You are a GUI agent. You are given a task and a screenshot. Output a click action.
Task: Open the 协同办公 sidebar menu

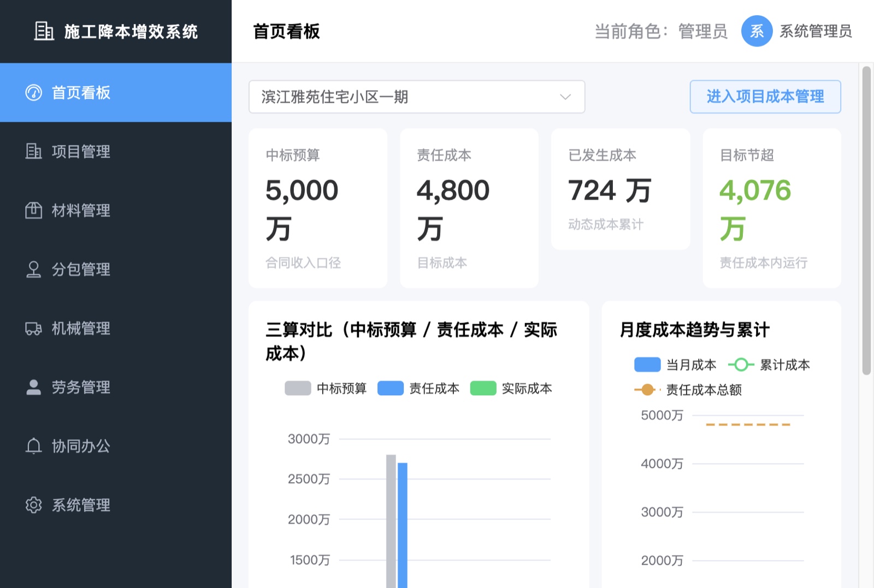(116, 446)
